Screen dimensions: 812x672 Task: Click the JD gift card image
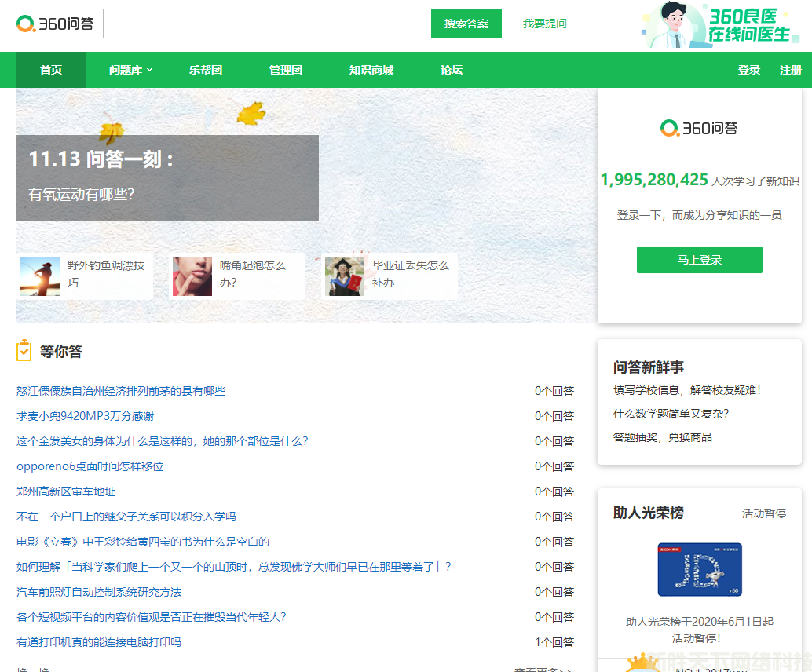point(699,569)
